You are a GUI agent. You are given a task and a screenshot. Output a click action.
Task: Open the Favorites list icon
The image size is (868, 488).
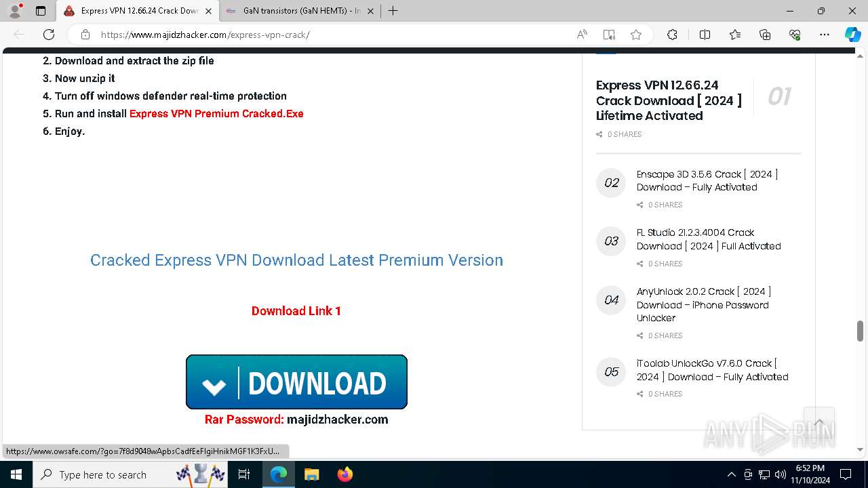click(x=735, y=35)
